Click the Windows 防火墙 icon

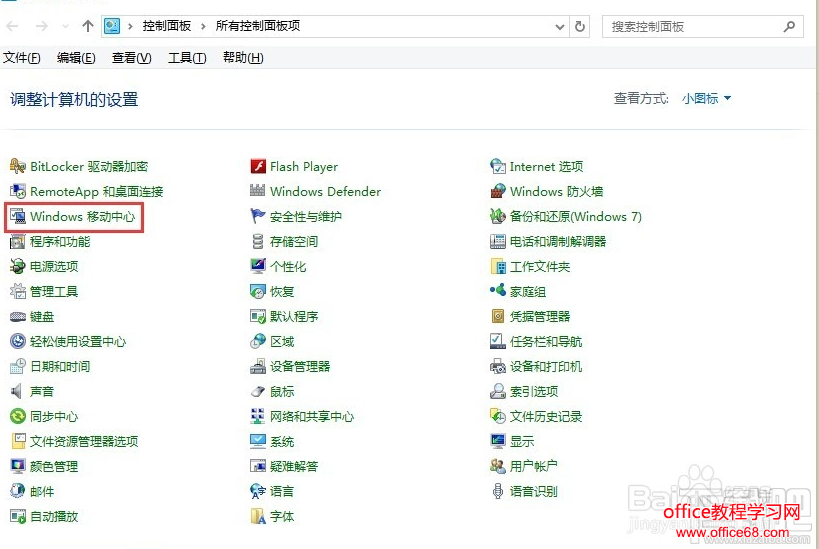coord(498,191)
